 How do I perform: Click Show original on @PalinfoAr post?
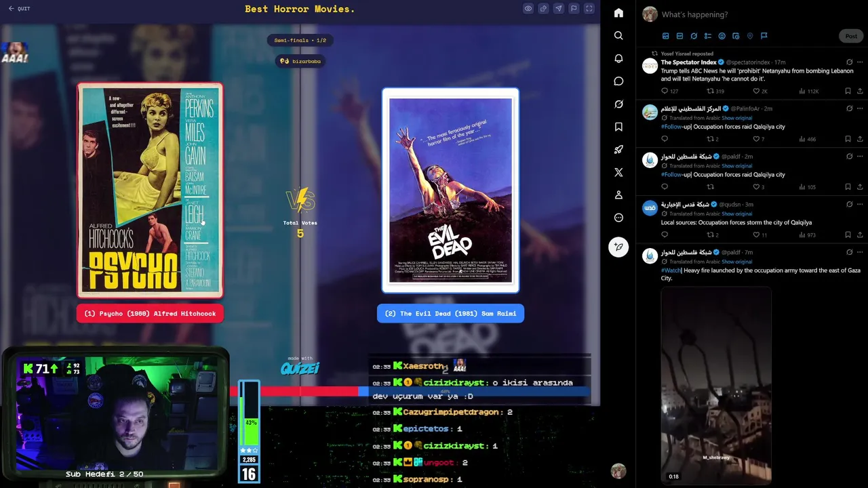(736, 118)
